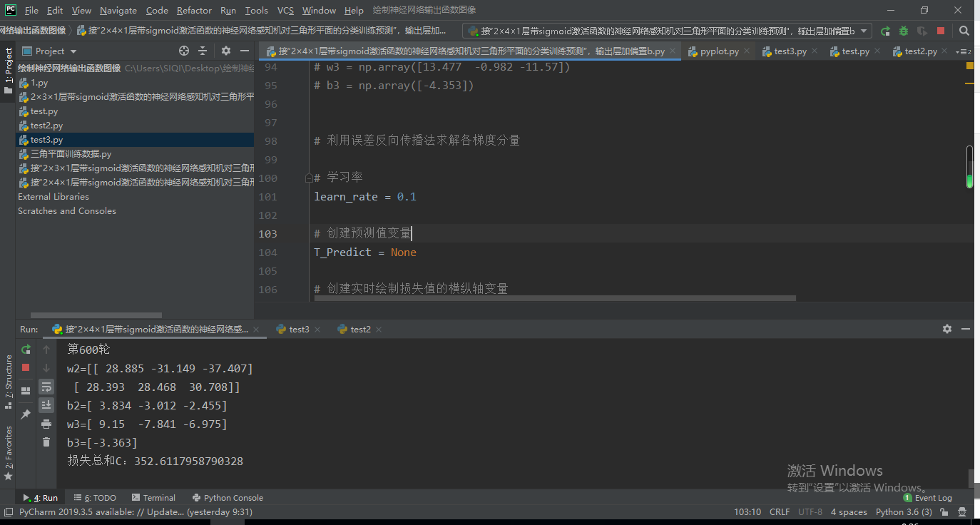The image size is (980, 525).
Task: Collapse the fold marker at line 100
Action: [x=309, y=178]
